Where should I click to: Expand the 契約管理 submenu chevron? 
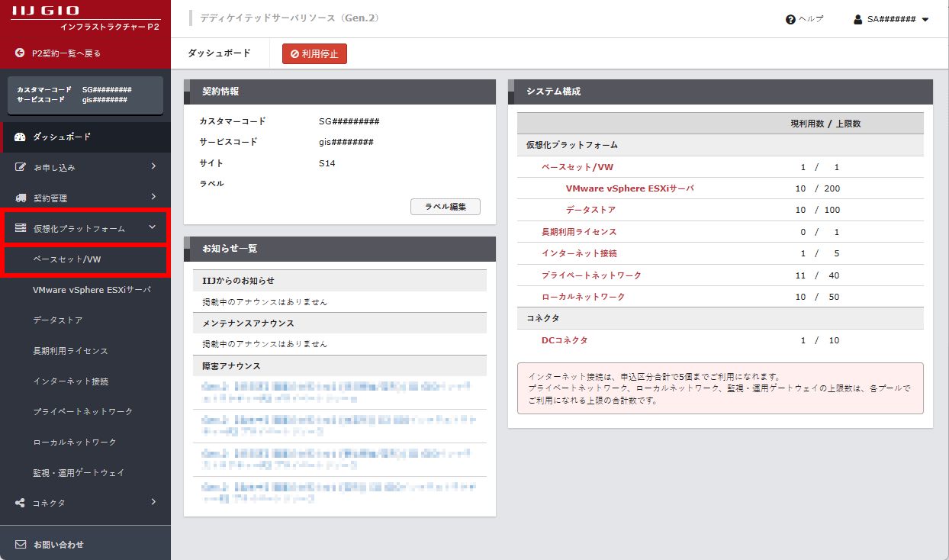(153, 197)
